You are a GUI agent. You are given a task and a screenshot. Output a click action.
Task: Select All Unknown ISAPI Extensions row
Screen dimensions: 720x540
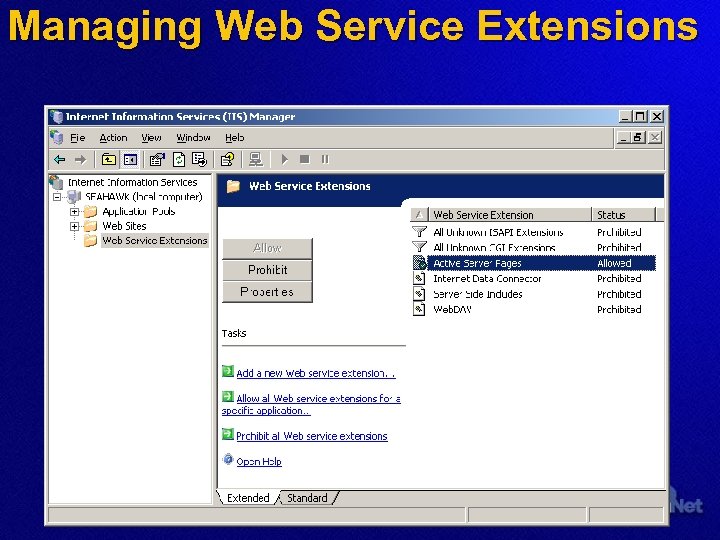[x=534, y=232]
